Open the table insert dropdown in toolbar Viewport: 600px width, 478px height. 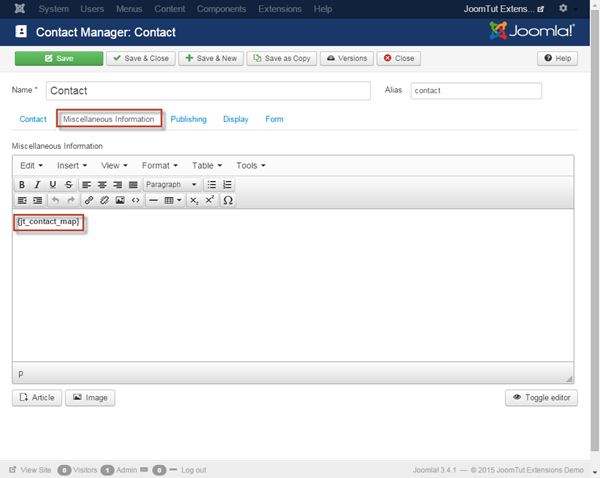point(173,201)
